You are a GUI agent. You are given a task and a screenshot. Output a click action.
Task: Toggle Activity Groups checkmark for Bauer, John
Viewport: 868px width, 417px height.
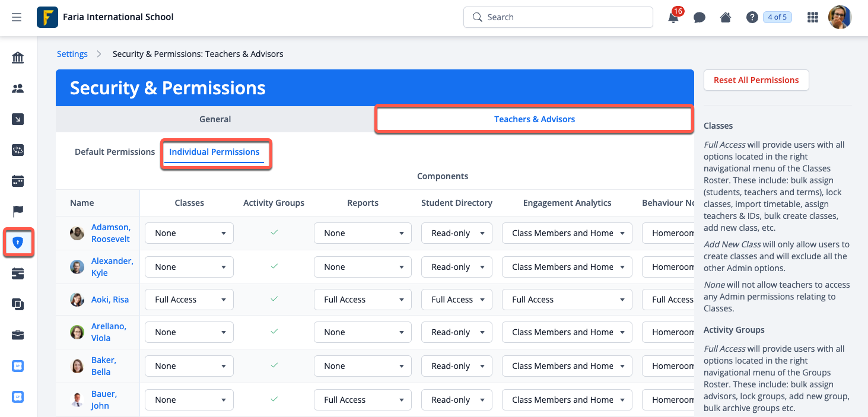pyautogui.click(x=274, y=400)
